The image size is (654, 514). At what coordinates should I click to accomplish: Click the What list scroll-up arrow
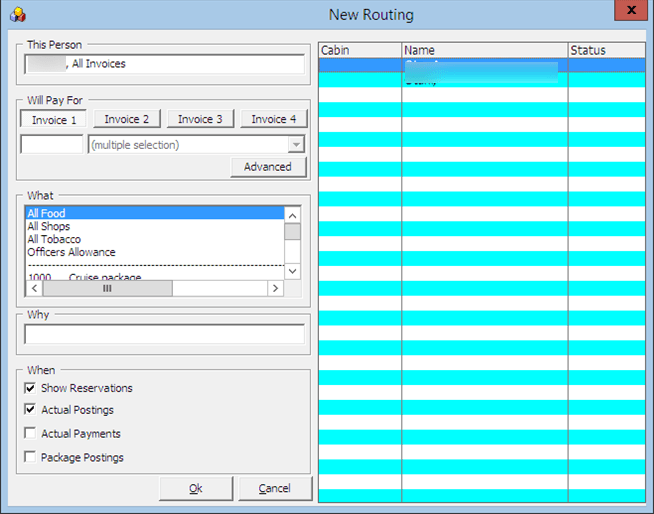point(292,216)
